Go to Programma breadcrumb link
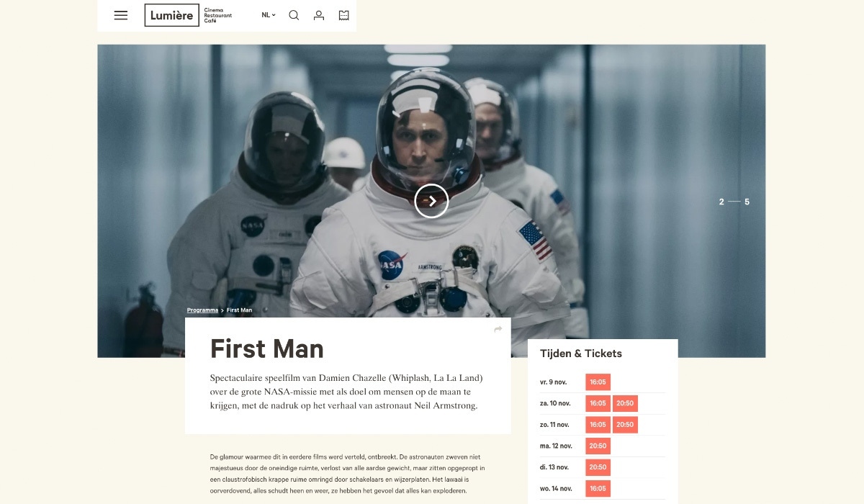The height and width of the screenshot is (504, 864). point(202,310)
